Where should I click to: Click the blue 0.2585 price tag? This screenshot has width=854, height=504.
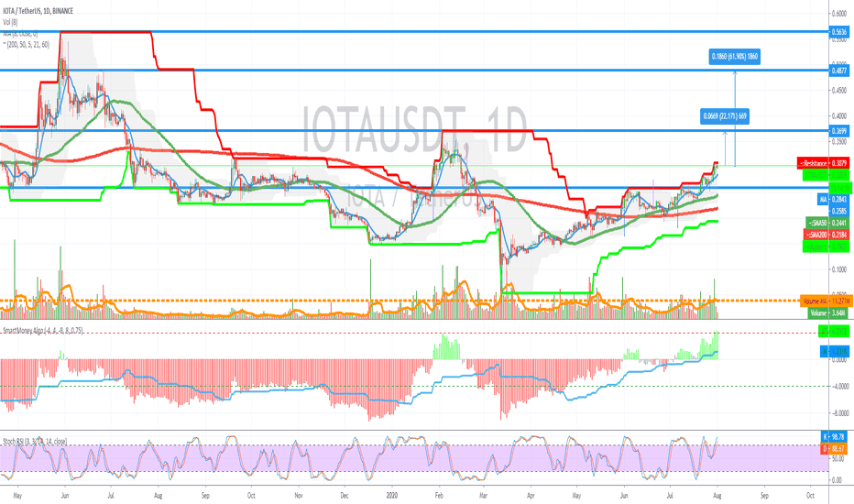839,211
